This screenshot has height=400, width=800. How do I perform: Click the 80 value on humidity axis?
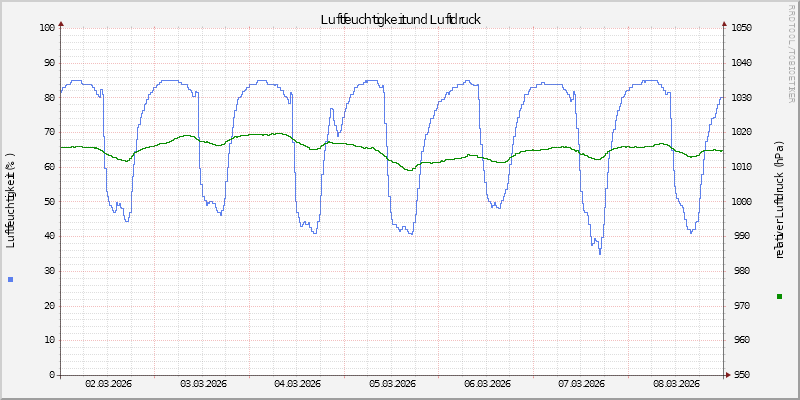coord(49,97)
